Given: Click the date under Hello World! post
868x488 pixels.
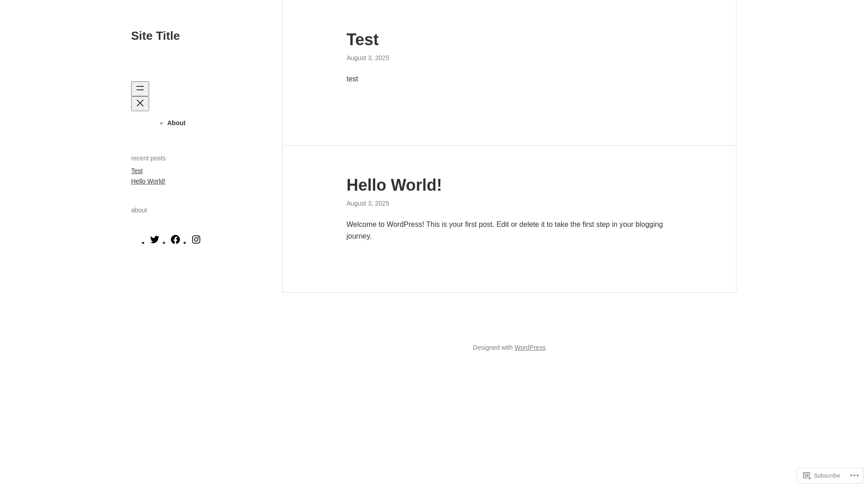Looking at the screenshot, I should [x=368, y=203].
